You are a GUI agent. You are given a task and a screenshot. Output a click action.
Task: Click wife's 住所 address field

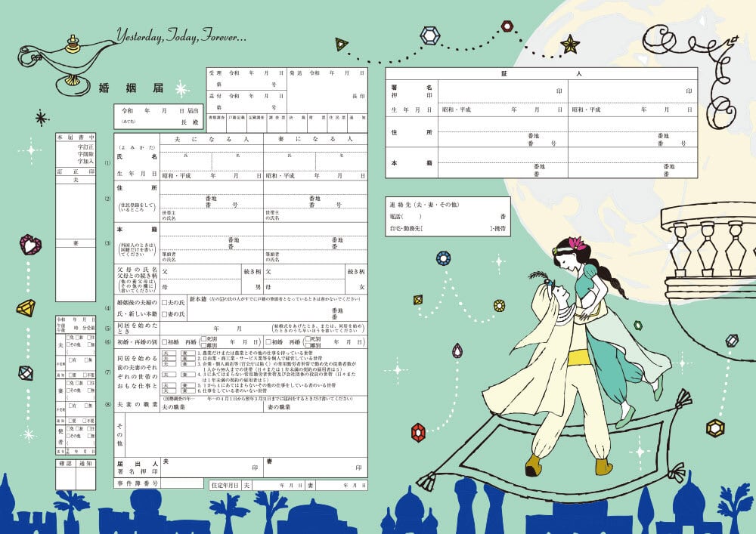[x=315, y=195]
